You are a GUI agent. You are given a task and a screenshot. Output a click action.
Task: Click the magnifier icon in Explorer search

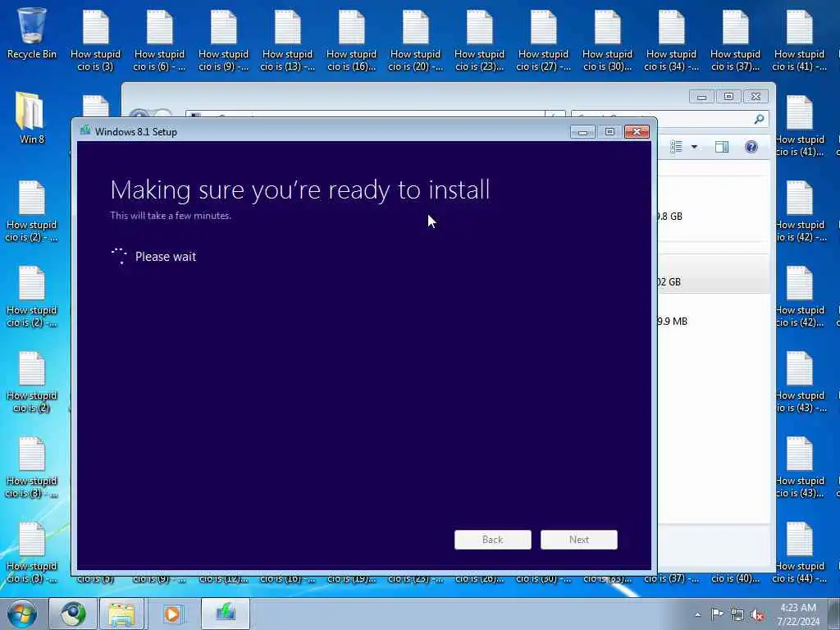pyautogui.click(x=759, y=119)
